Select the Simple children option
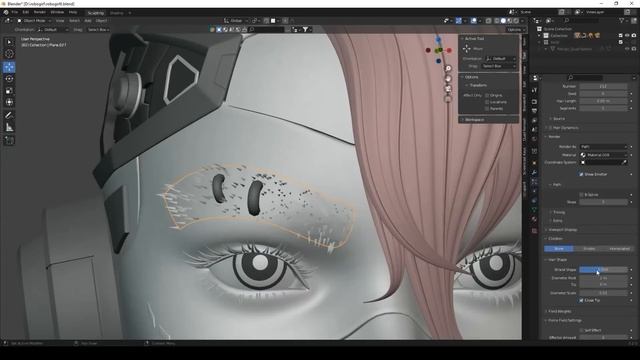 click(589, 249)
